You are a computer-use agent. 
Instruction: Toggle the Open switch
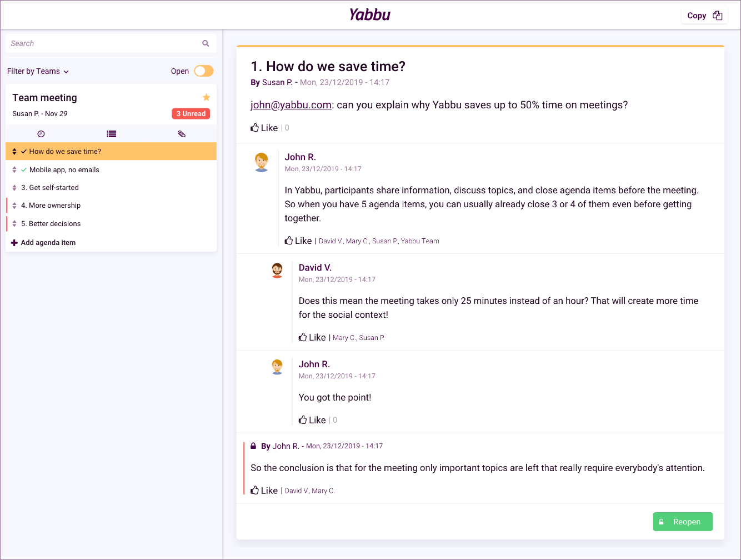coord(204,71)
